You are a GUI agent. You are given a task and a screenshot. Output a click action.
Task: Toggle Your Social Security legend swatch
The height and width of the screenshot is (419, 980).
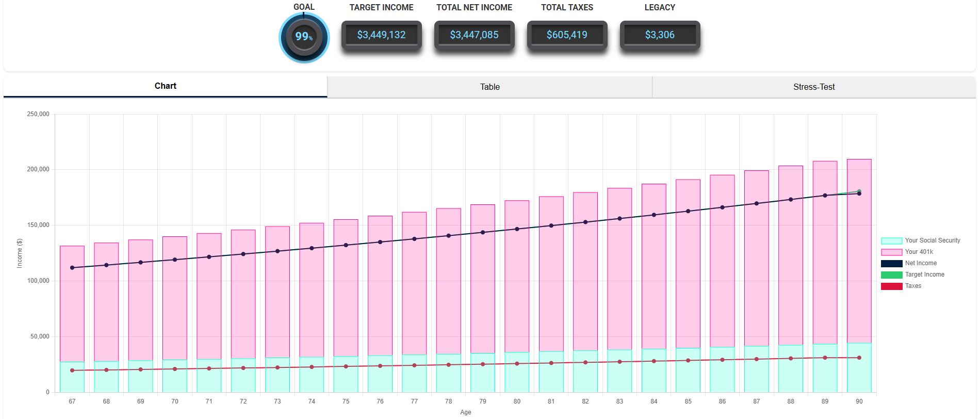[x=891, y=240]
